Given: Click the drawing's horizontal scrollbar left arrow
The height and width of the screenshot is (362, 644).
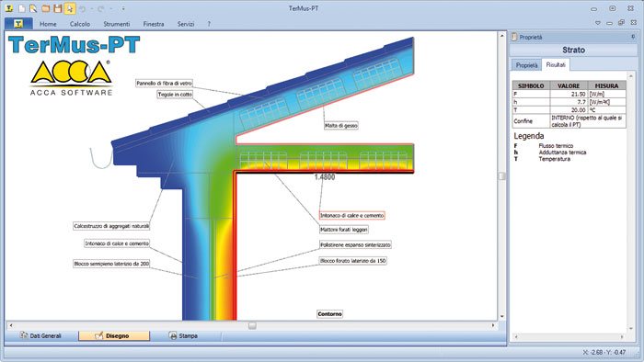Looking at the screenshot, I should 11,325.
